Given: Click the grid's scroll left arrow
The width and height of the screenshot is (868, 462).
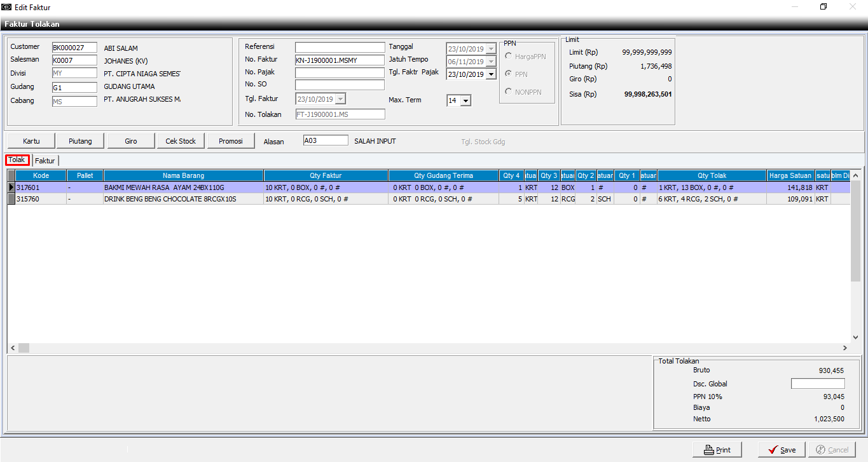Looking at the screenshot, I should (13, 348).
